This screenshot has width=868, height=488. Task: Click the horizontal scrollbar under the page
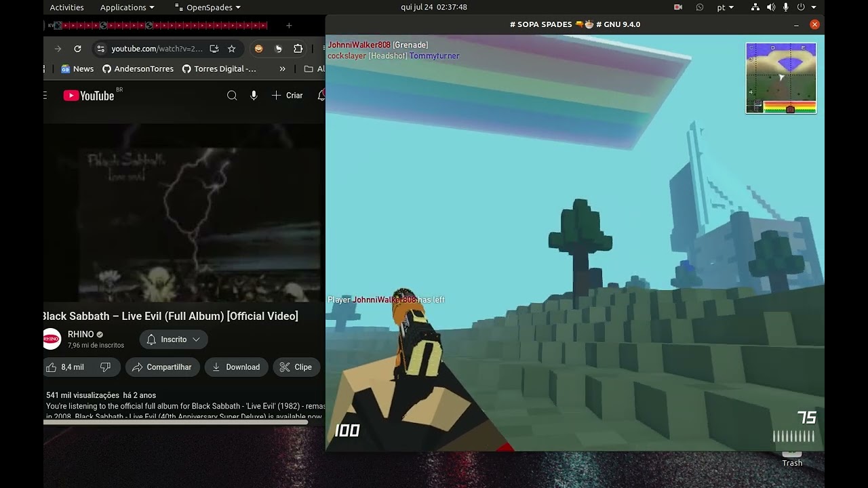(x=176, y=422)
